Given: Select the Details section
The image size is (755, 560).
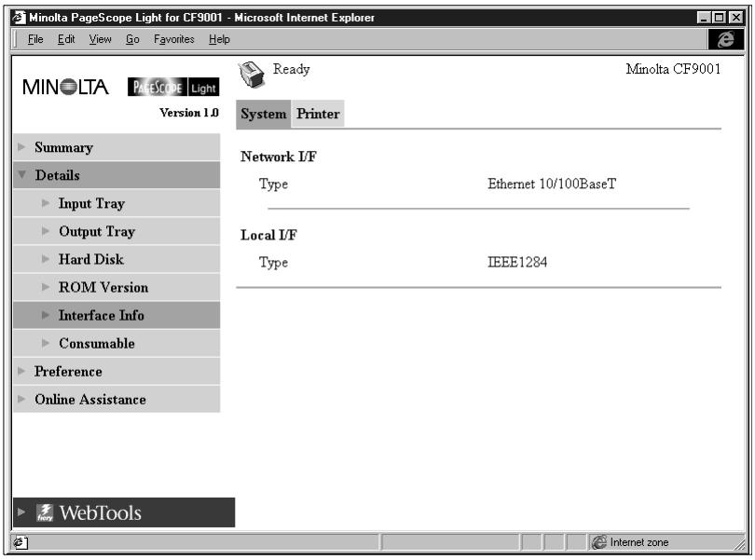Looking at the screenshot, I should pos(117,175).
